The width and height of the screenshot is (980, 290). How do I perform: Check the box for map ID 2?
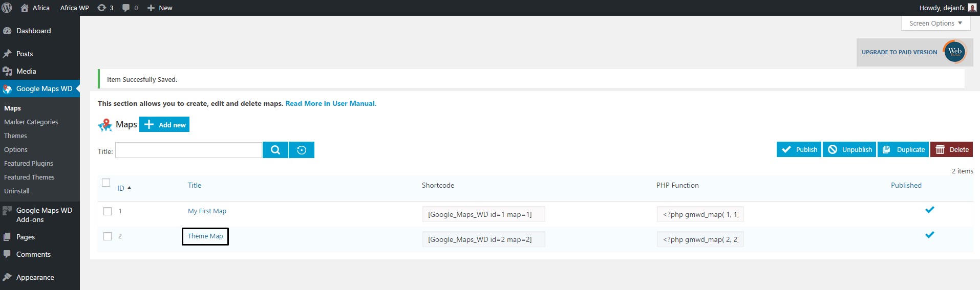(x=108, y=236)
